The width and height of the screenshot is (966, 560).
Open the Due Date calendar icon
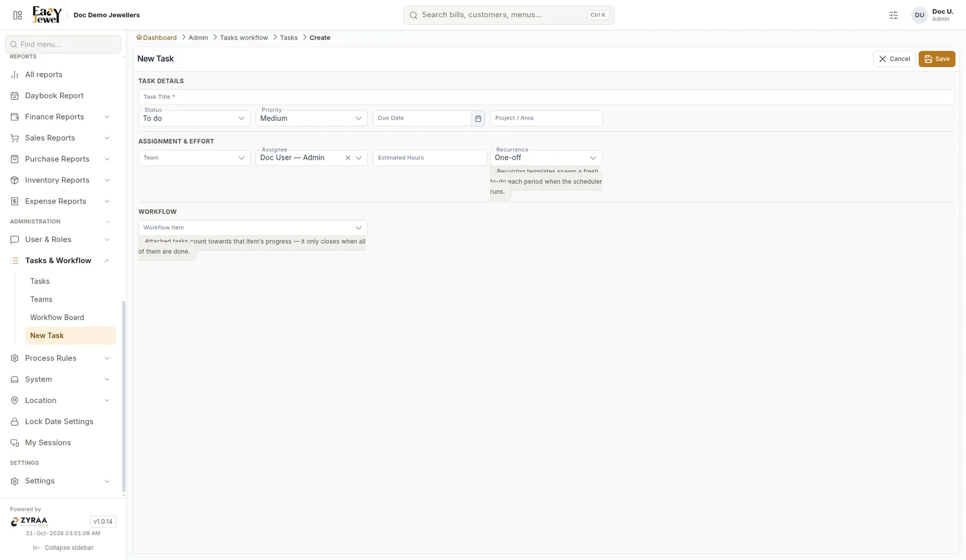pyautogui.click(x=478, y=118)
